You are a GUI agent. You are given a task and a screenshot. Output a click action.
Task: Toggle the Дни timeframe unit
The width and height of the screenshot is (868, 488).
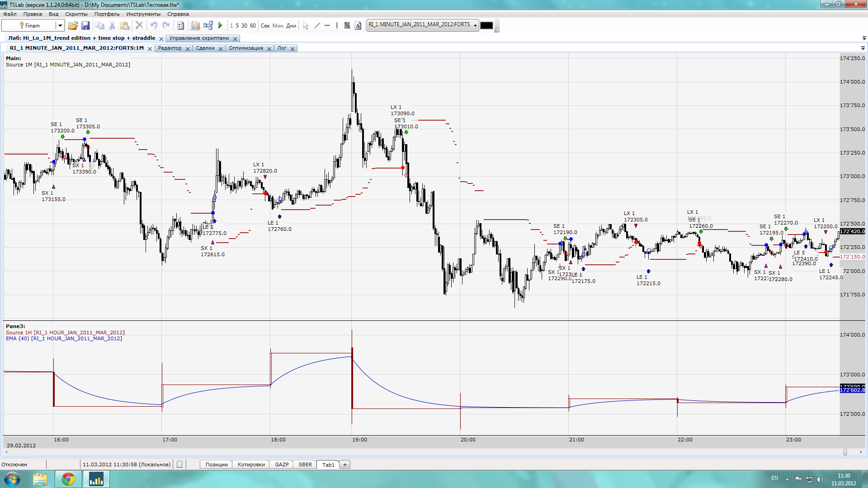(291, 26)
